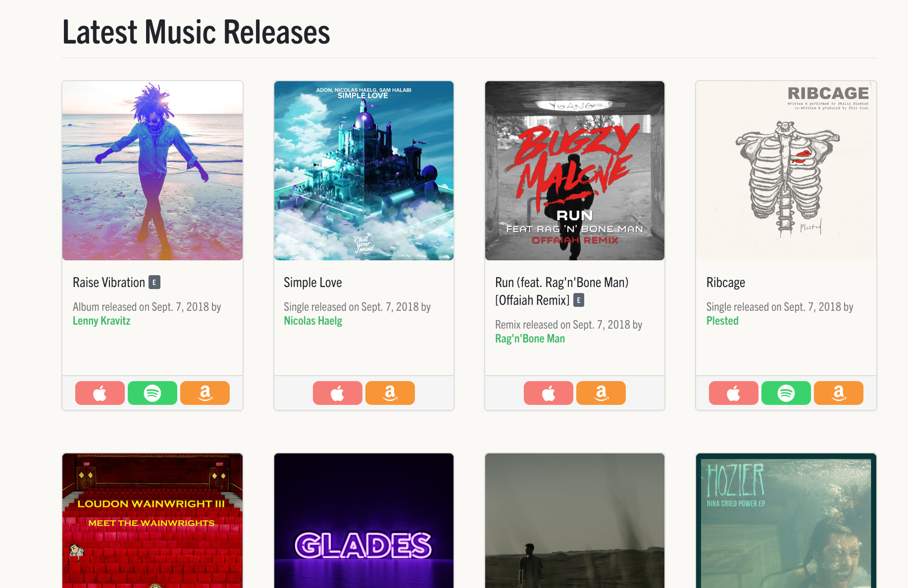
Task: Open Ribcage on Apple Music
Action: (x=734, y=393)
